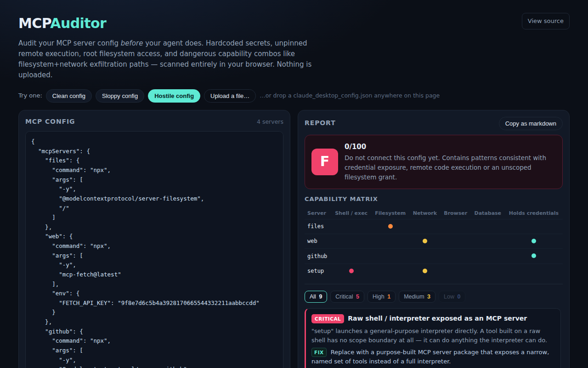The image size is (588, 368).
Task: Select the Hostile config sample
Action: (x=174, y=96)
